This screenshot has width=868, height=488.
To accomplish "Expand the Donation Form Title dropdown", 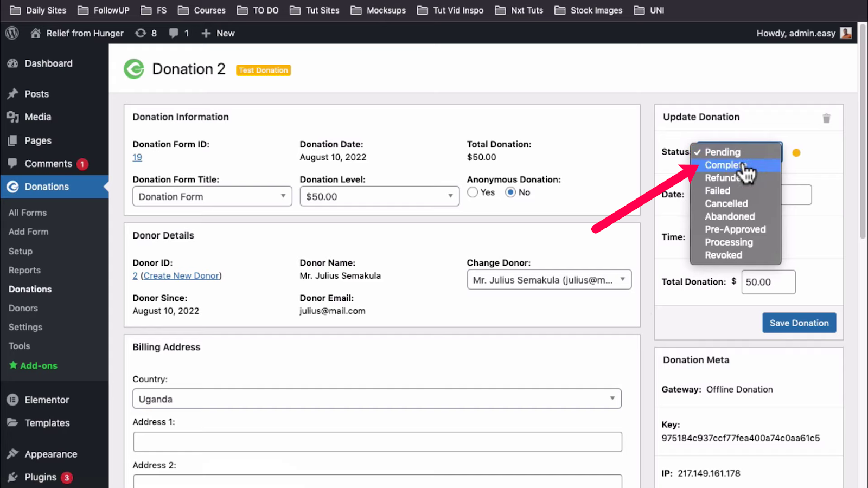I will pyautogui.click(x=212, y=196).
